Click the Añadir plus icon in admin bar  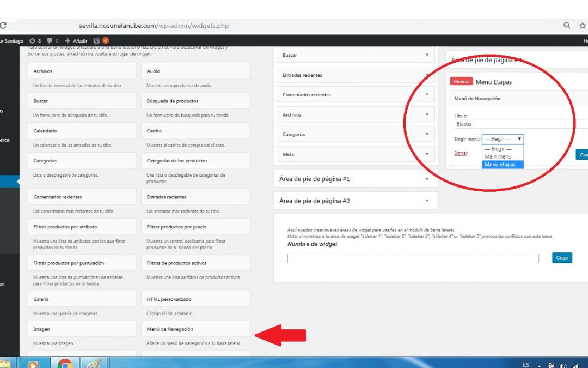pyautogui.click(x=68, y=41)
